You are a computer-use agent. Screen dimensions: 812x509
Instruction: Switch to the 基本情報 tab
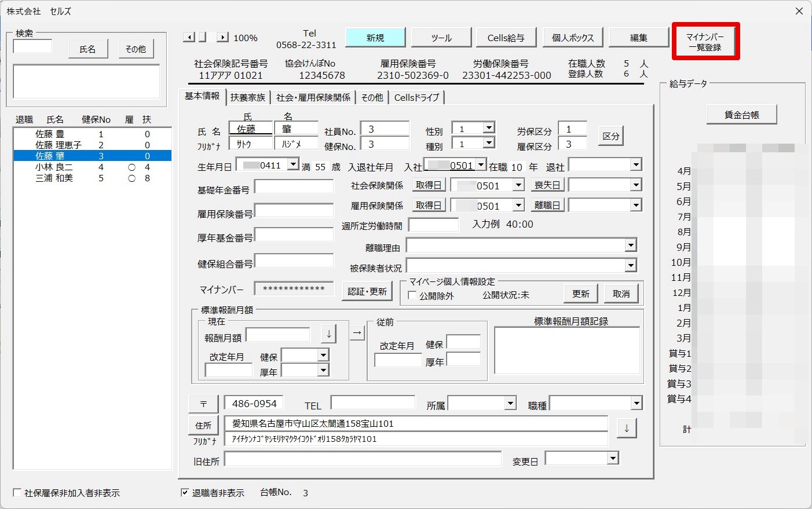click(x=202, y=96)
